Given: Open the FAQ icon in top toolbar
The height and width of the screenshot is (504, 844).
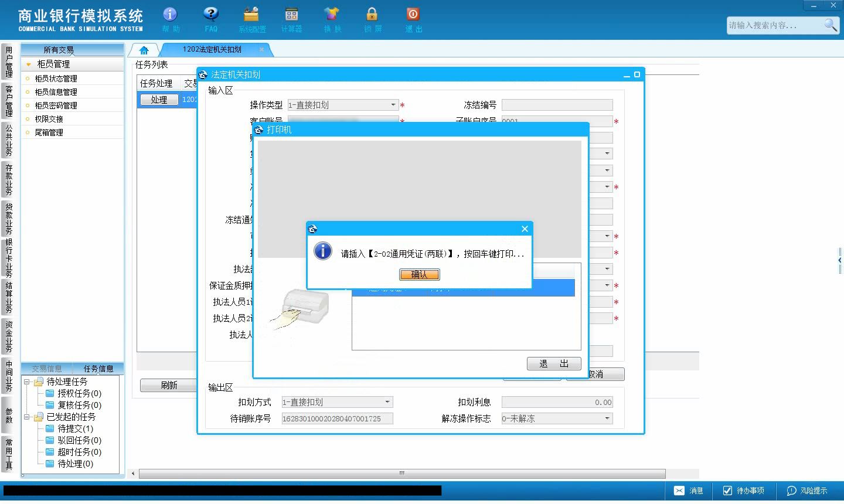Looking at the screenshot, I should point(211,19).
